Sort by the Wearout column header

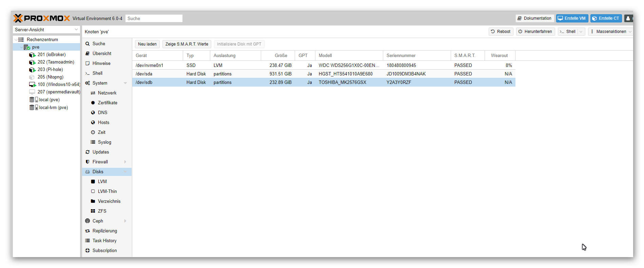500,56
